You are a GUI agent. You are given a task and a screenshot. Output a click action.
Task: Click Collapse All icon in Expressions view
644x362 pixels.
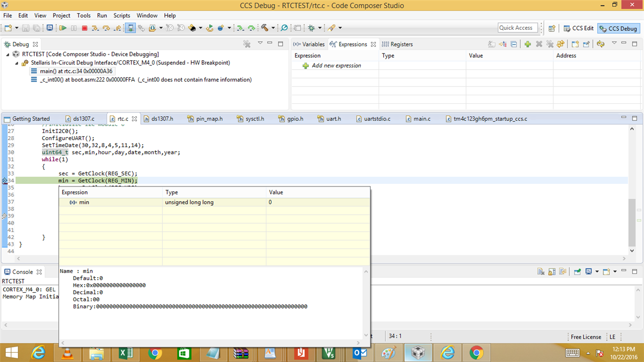tap(514, 44)
